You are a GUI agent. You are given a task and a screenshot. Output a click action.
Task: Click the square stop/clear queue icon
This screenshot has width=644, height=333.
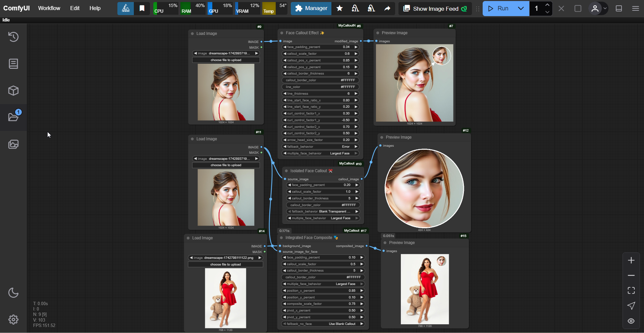(578, 8)
